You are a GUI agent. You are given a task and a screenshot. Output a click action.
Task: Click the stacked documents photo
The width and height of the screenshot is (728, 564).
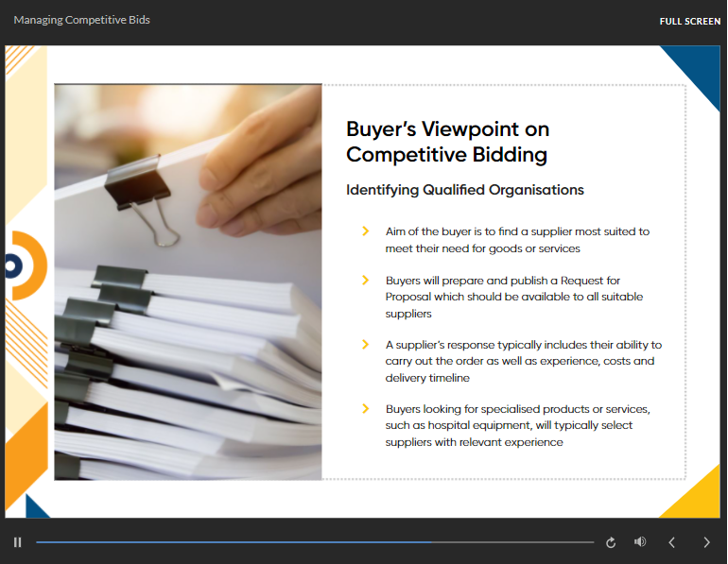[188, 282]
